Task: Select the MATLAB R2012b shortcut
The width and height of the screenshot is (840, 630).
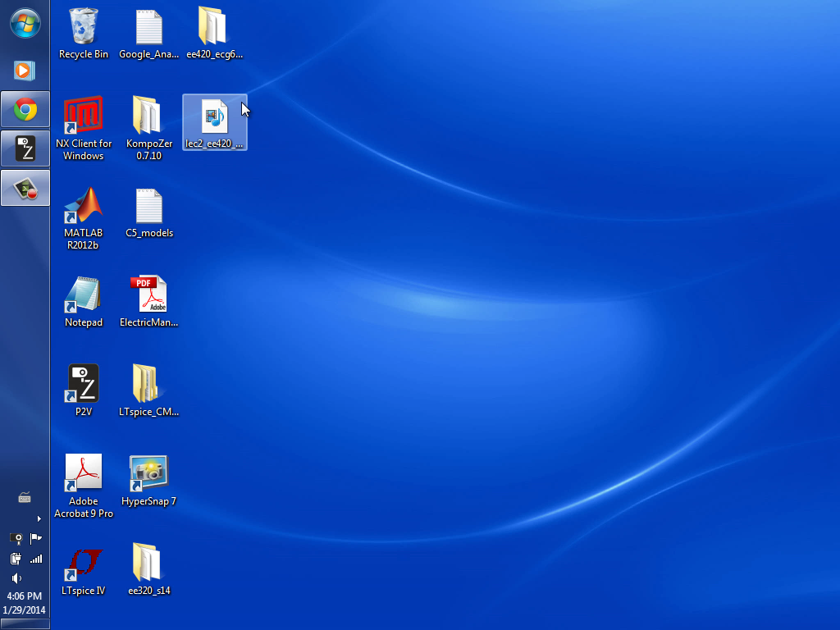Action: tap(84, 218)
